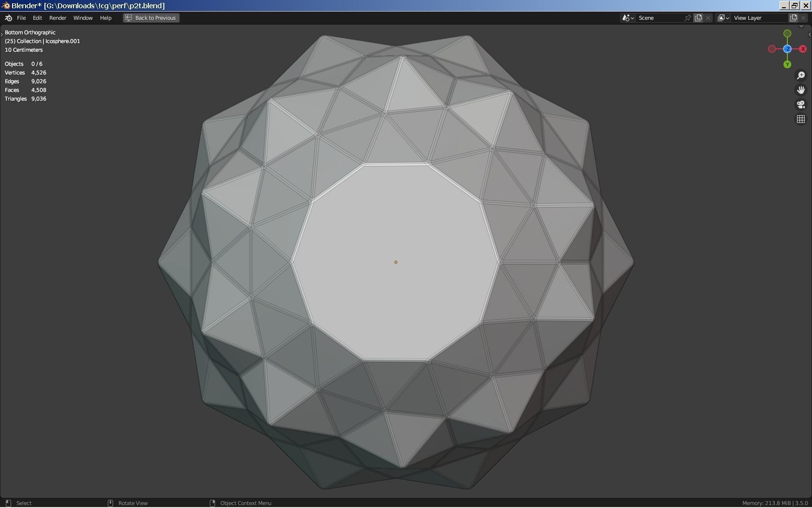Click the 'Bottom Orthographic' view label
The height and width of the screenshot is (508, 812).
(30, 32)
